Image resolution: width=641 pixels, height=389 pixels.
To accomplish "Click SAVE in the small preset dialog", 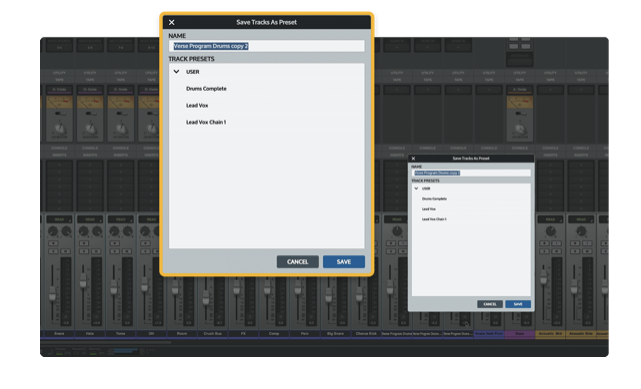I will point(518,304).
